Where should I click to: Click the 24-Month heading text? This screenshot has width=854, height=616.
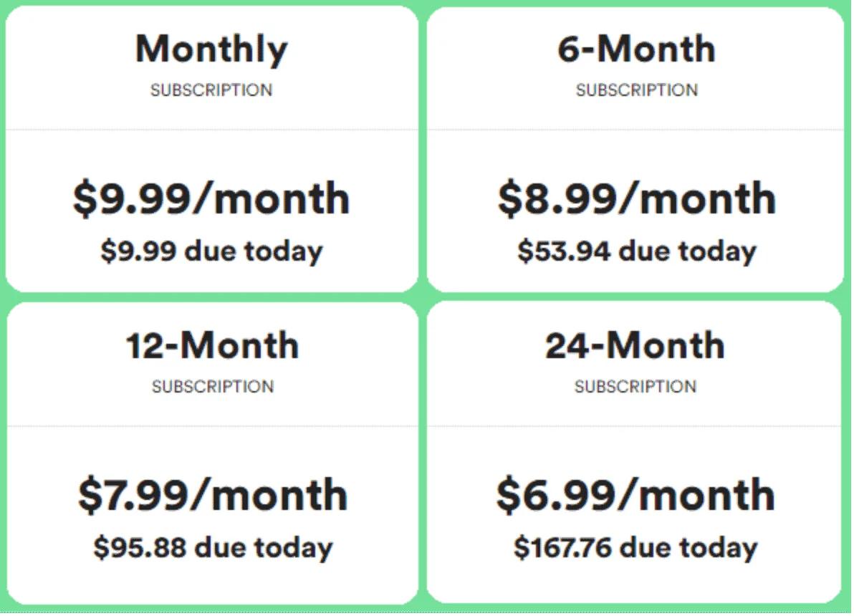[635, 345]
